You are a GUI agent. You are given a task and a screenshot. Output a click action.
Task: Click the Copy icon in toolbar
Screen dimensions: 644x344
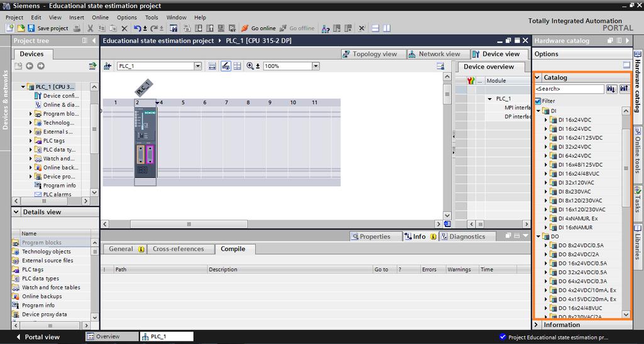click(x=102, y=28)
